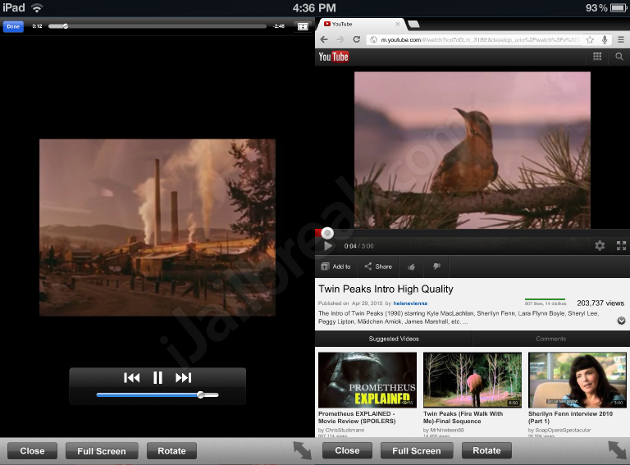Viewport: 630px width, 465px height.
Task: Click Prometheus EXPLAINED Movie Review title
Action: click(x=357, y=417)
